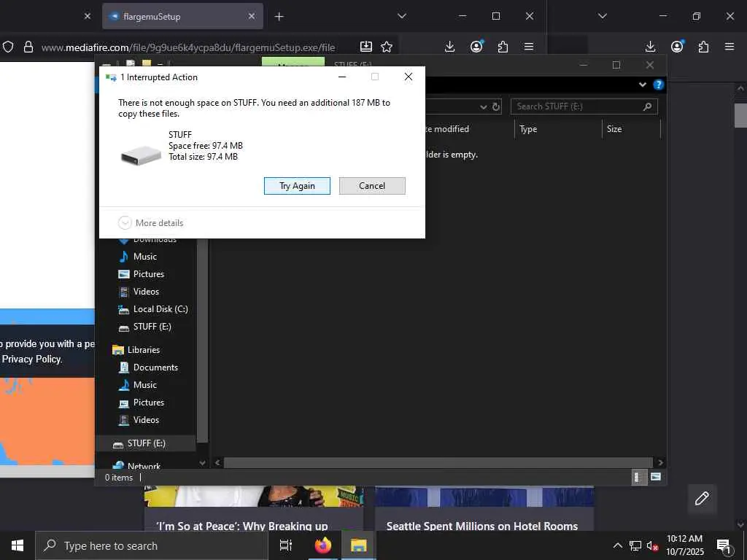Image resolution: width=747 pixels, height=560 pixels.
Task: Click the Explorer horizontal scrollbar left arrow
Action: click(217, 462)
